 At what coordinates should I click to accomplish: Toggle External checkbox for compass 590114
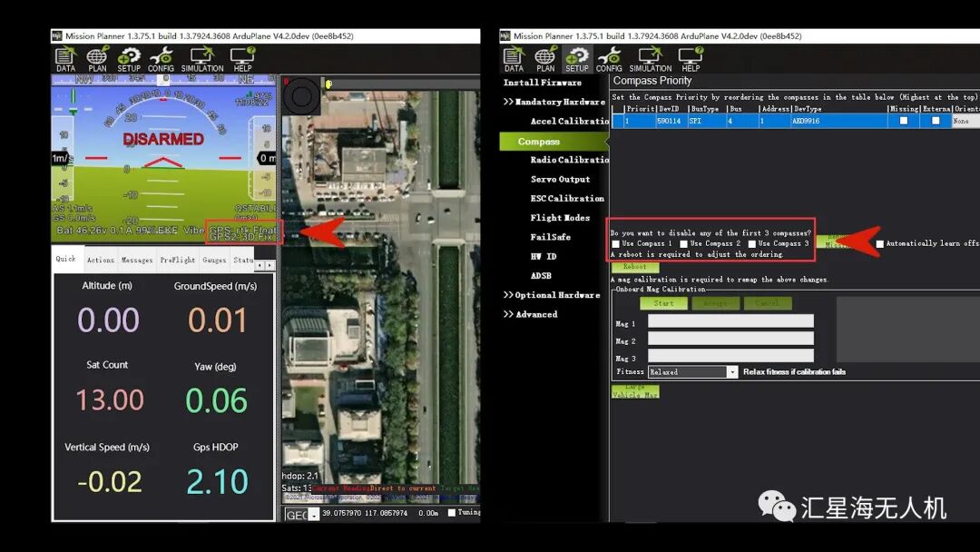(x=936, y=121)
